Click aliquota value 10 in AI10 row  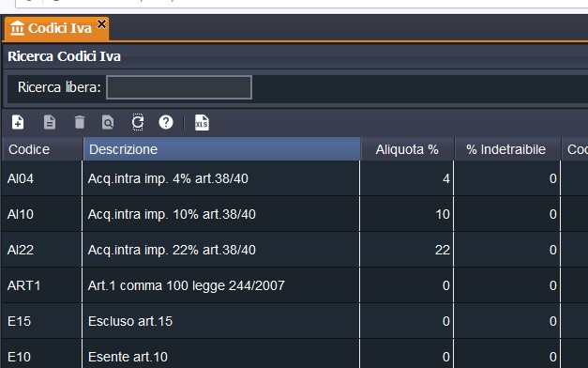[443, 214]
